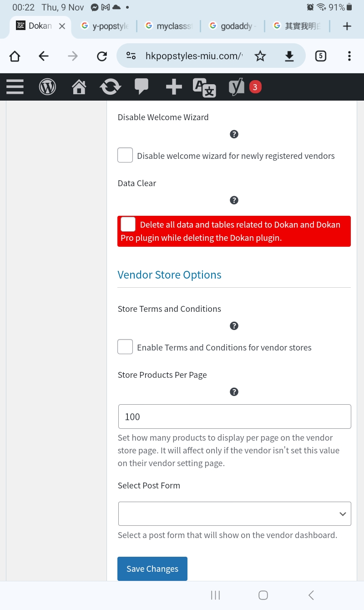Image resolution: width=364 pixels, height=610 pixels.
Task: Open the translation language icon
Action: [x=204, y=87]
